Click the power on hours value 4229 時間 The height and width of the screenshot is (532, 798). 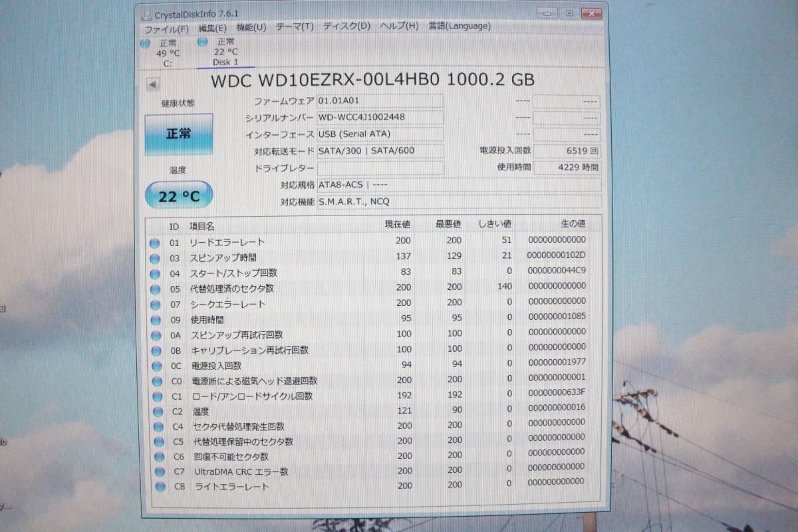coord(567,168)
